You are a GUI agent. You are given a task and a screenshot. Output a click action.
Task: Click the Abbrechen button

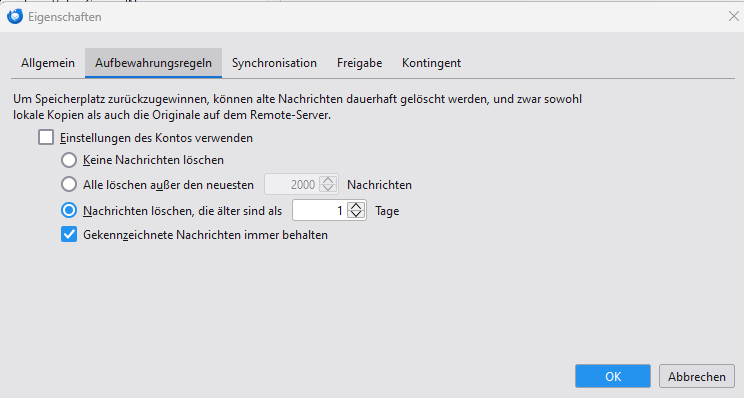[x=697, y=376]
